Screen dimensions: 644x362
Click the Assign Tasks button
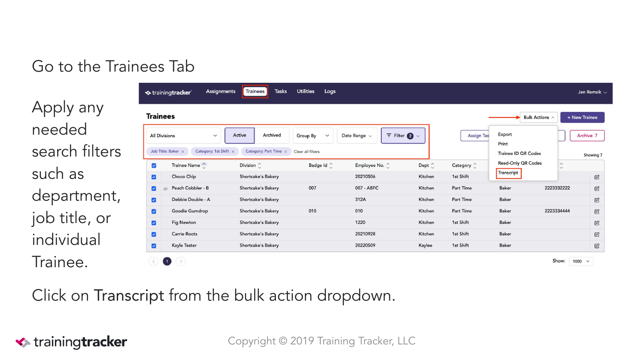(475, 136)
